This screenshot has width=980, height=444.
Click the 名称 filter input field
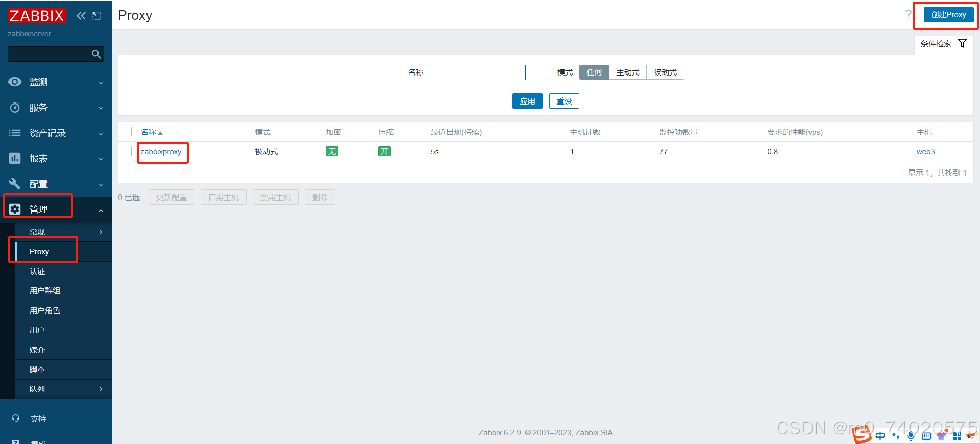[478, 72]
